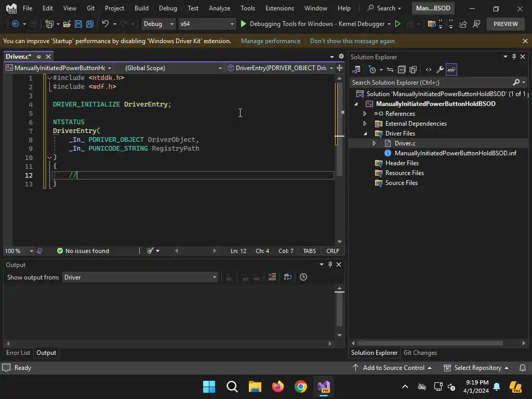This screenshot has height=399, width=532.
Task: Open Properties wrench icon in Solution Explorer
Action: click(x=440, y=70)
